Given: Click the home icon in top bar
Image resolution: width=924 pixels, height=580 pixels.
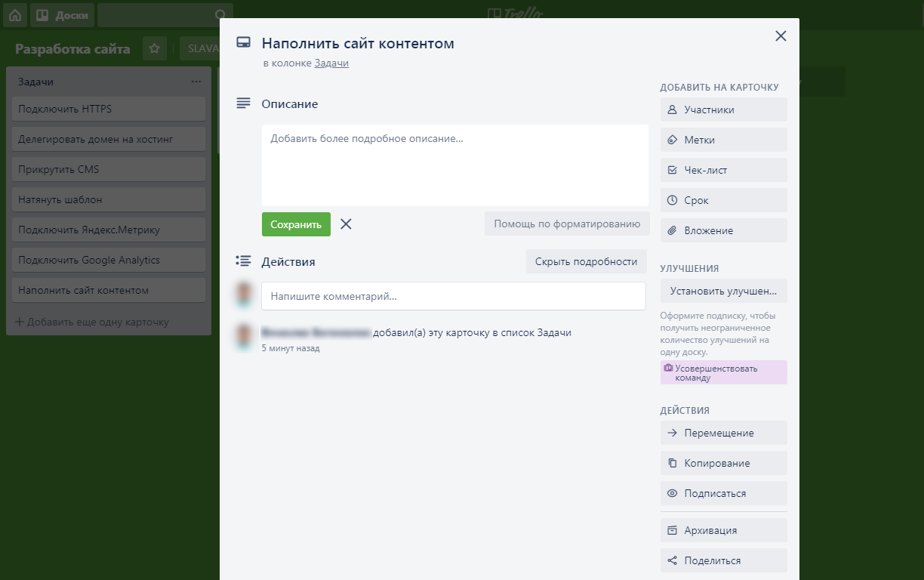Looking at the screenshot, I should point(15,15).
